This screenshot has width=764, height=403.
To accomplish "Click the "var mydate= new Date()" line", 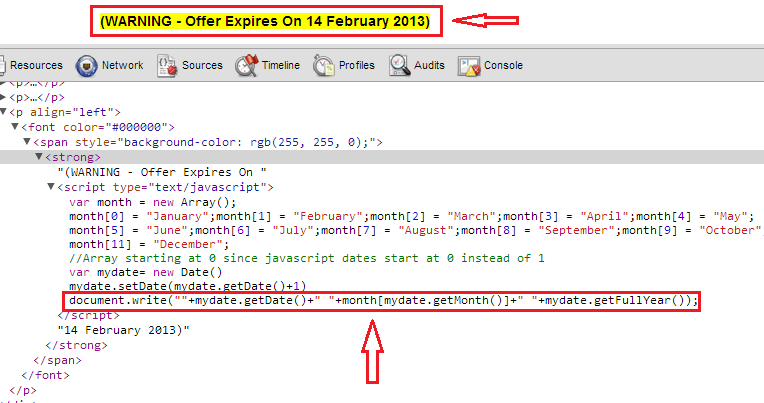I will click(146, 272).
